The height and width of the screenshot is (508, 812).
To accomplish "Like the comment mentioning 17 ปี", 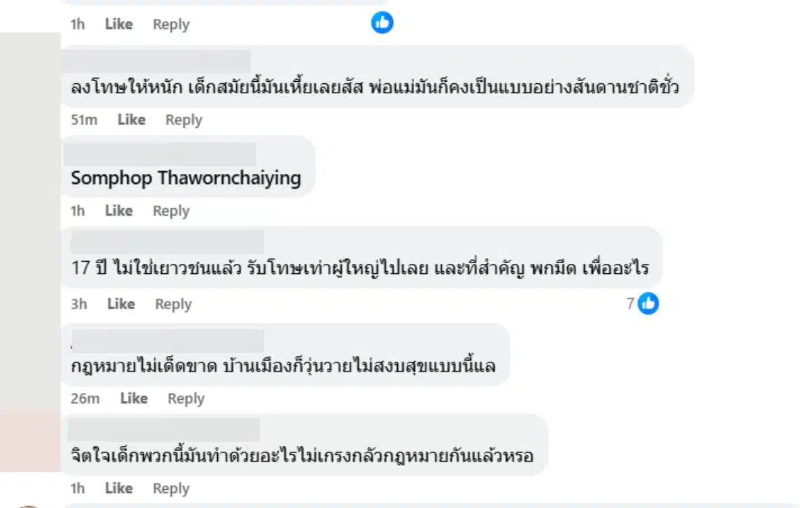I will (120, 304).
